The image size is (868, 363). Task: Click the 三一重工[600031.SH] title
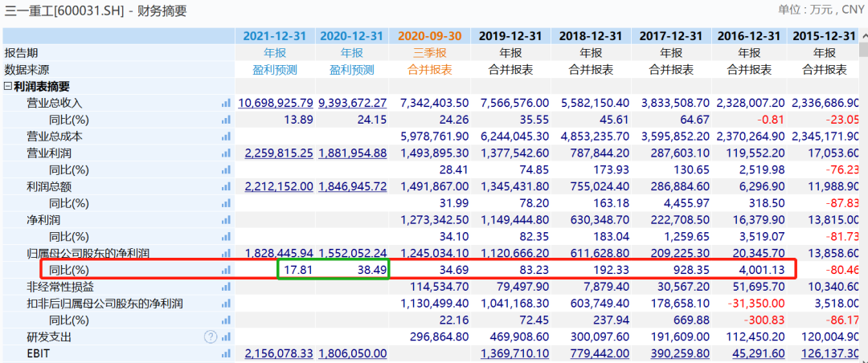(x=65, y=10)
